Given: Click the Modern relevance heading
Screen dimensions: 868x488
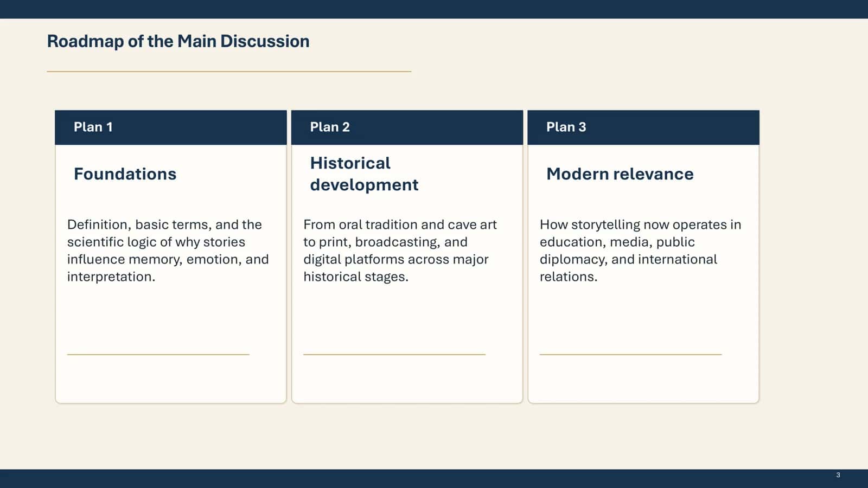Looking at the screenshot, I should coord(620,174).
